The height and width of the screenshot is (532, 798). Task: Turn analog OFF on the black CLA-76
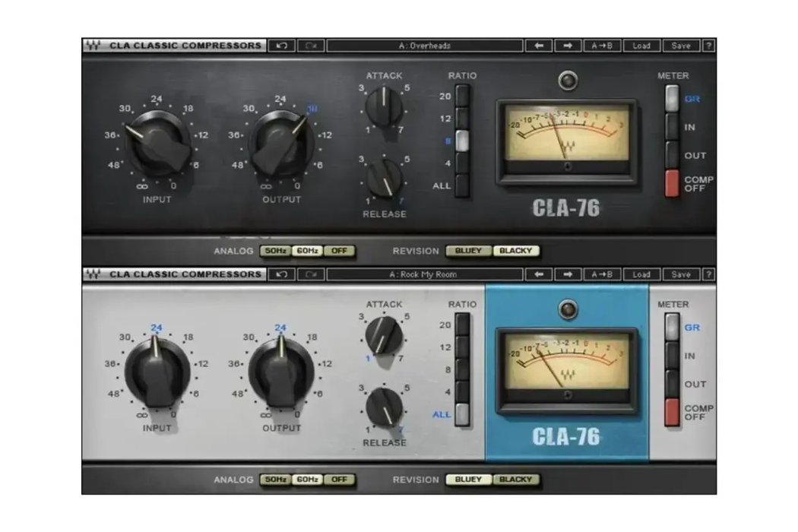point(339,251)
